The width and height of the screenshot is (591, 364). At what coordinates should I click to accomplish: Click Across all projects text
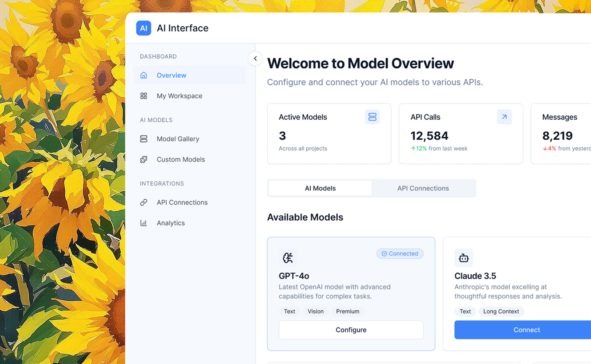click(303, 148)
